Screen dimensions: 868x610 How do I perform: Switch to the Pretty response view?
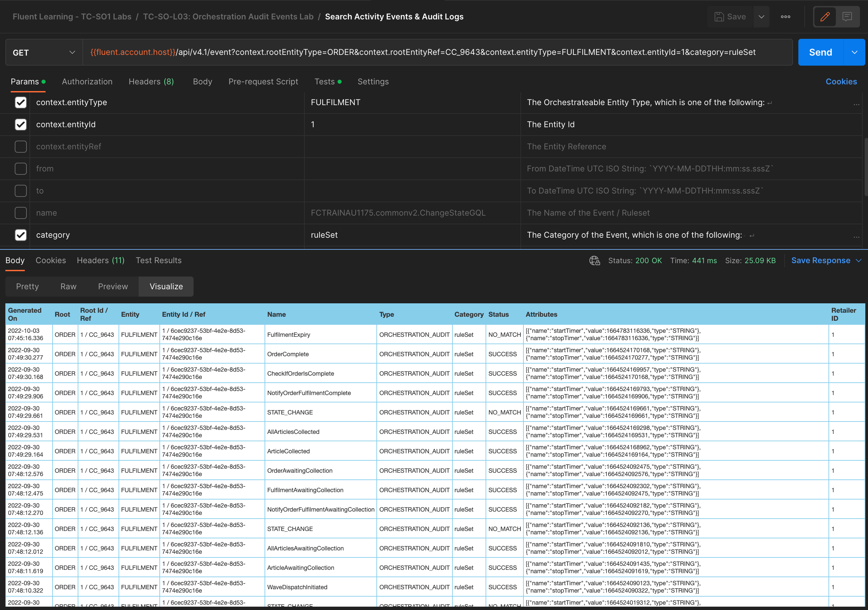[x=27, y=287]
